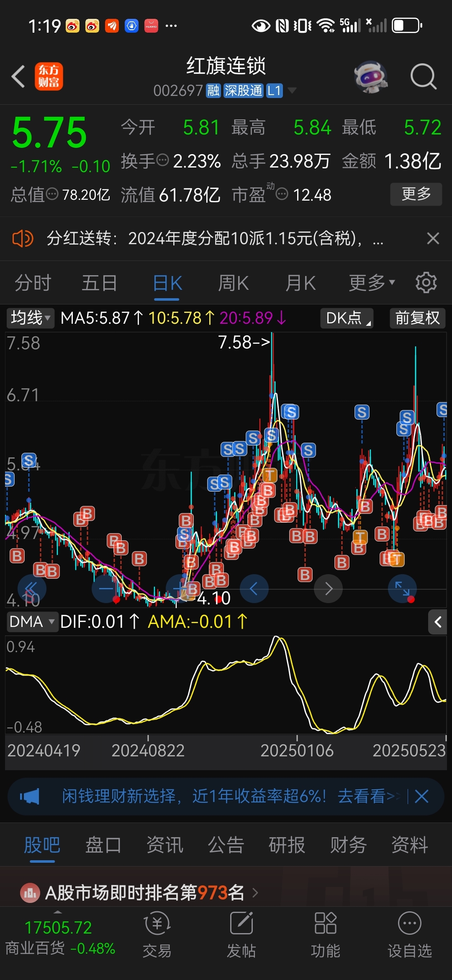
Task: Tap the DIF:0.01 indicator value
Action: point(99,622)
